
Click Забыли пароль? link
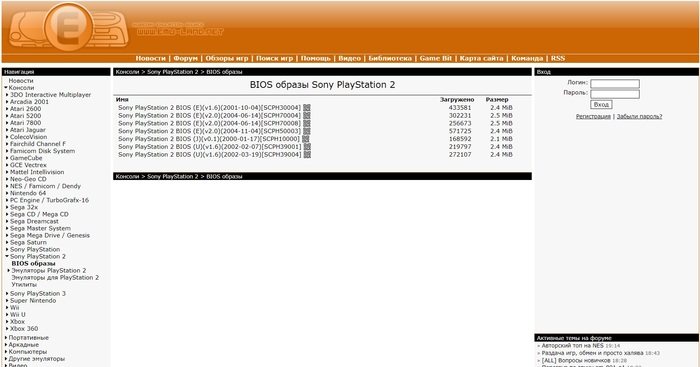coord(639,117)
